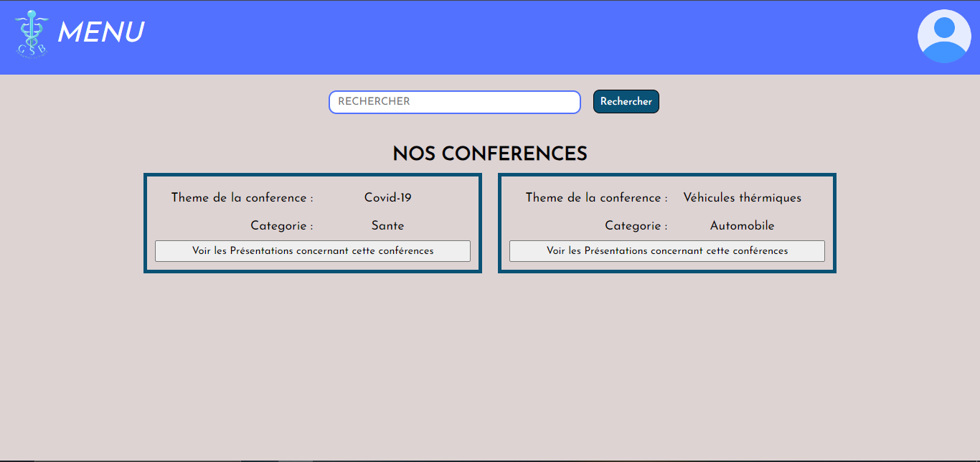Click Theme label in Covid-19 card
The height and width of the screenshot is (462, 980).
tap(242, 198)
